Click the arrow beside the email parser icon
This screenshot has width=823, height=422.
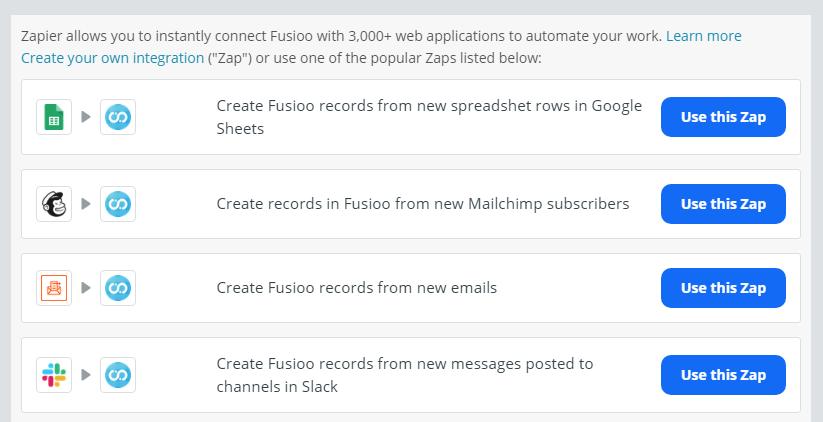click(86, 288)
